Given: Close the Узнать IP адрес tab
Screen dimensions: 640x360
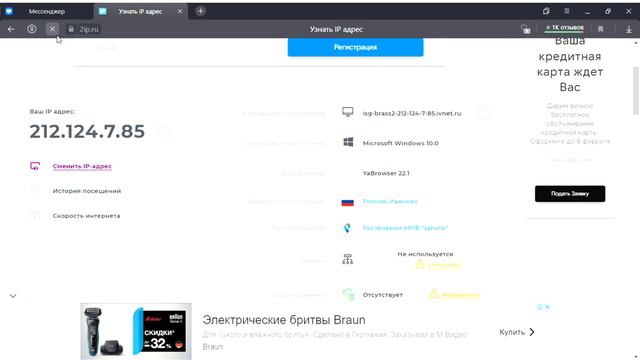Looking at the screenshot, I should pyautogui.click(x=180, y=11).
